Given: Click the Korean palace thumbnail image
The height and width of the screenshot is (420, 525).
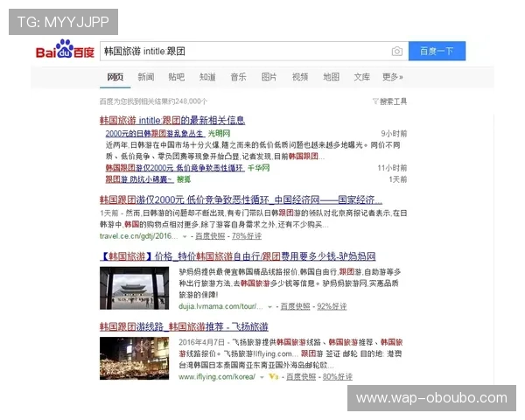Looking at the screenshot, I should pyautogui.click(x=134, y=288).
